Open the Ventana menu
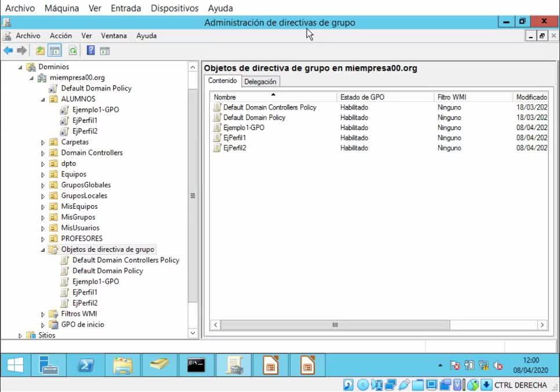560x392 pixels. click(x=114, y=36)
